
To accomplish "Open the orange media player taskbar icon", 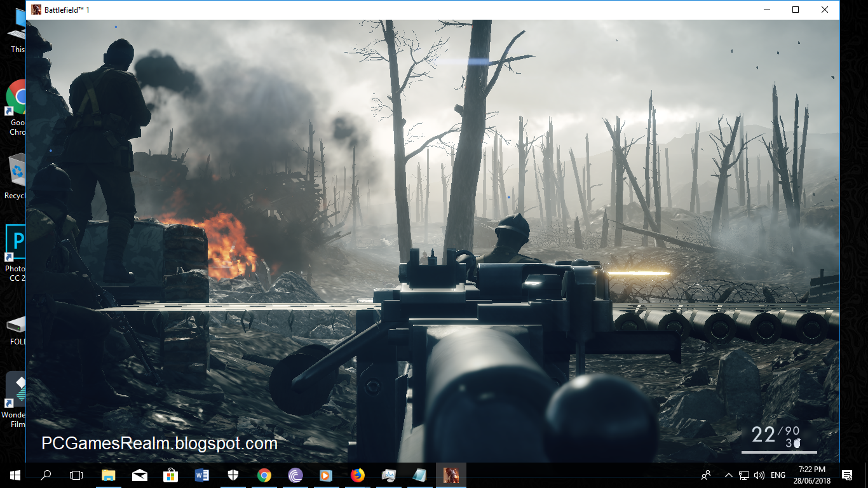I will tap(326, 475).
